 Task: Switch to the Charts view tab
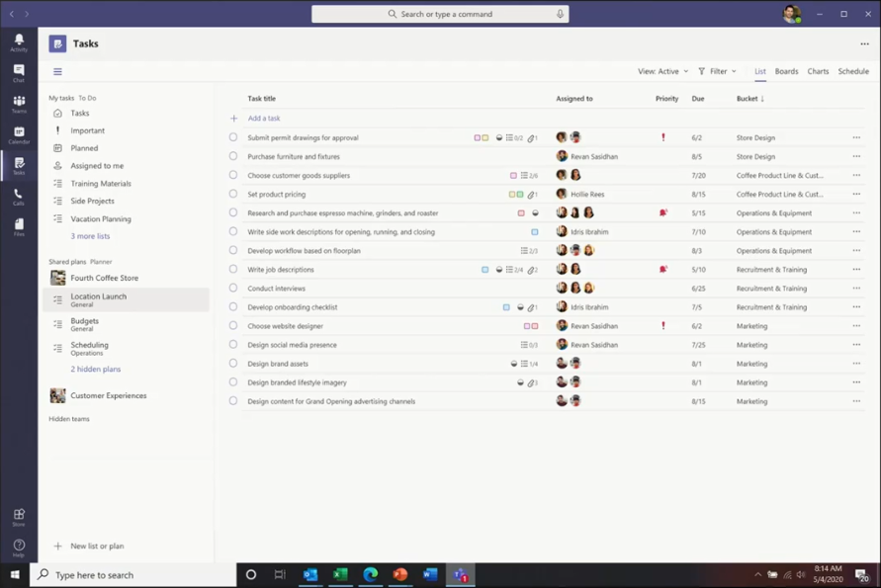818,71
